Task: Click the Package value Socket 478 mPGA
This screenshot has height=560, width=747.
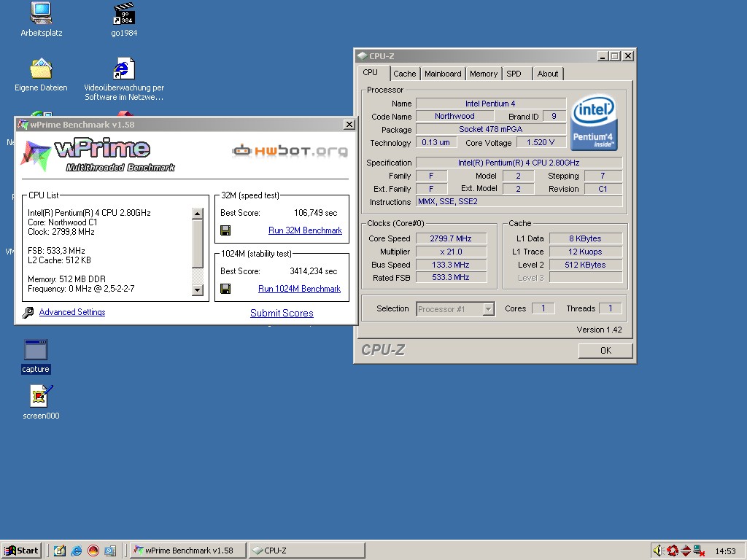Action: [491, 129]
